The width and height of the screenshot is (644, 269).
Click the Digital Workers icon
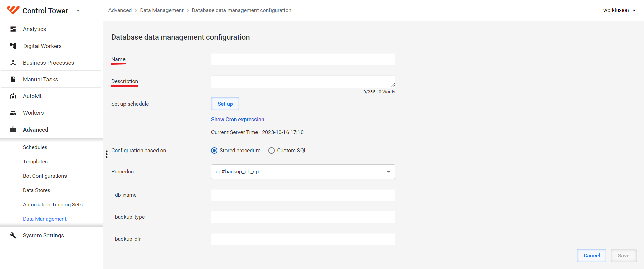pos(13,46)
